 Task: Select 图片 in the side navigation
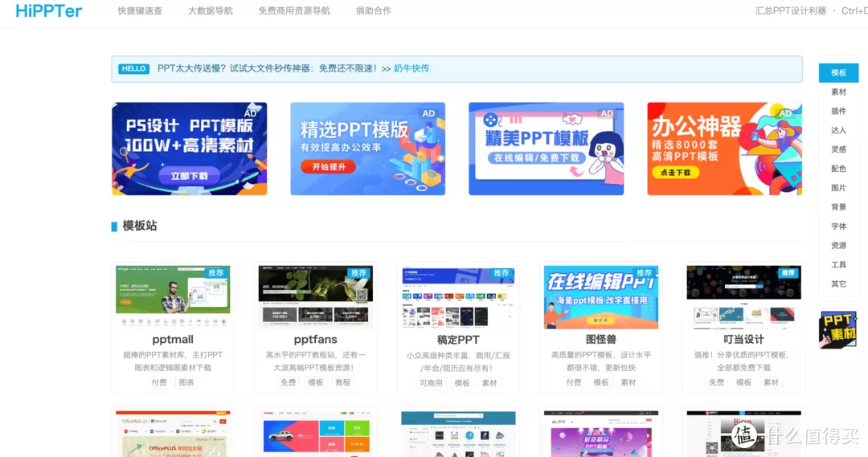point(838,188)
